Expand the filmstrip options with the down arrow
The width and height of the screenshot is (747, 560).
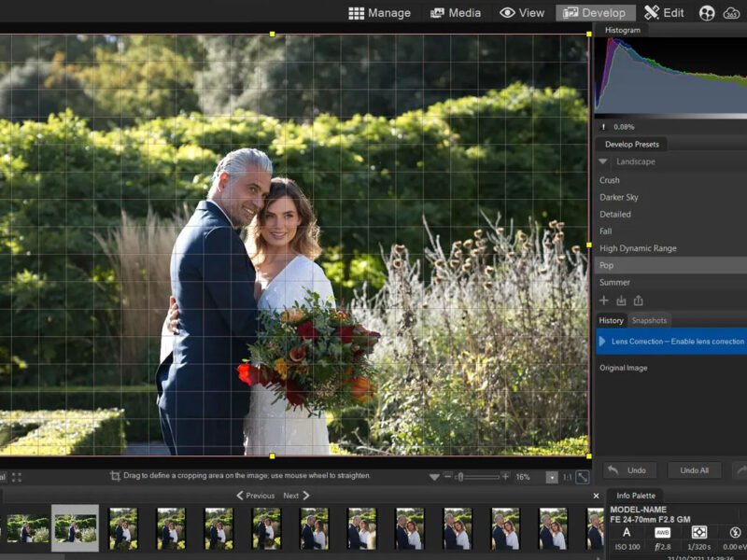(x=433, y=476)
